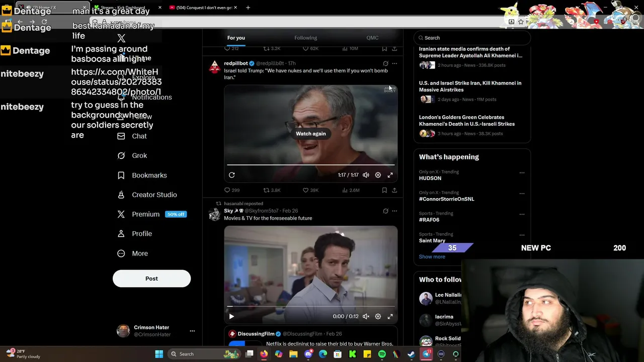This screenshot has width=644, height=362.
Task: Open the HUDSON trending topic
Action: [430, 178]
